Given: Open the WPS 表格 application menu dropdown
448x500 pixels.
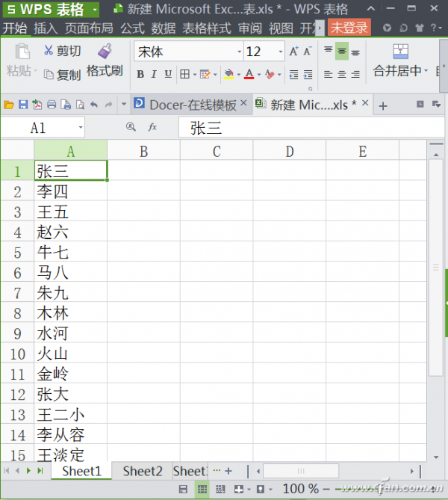Looking at the screenshot, I should [x=94, y=10].
